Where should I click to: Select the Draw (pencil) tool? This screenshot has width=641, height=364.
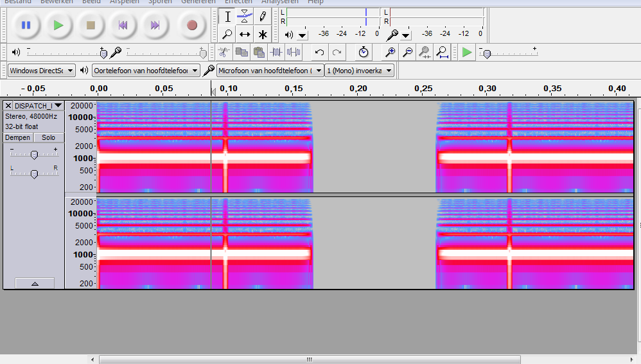[263, 17]
